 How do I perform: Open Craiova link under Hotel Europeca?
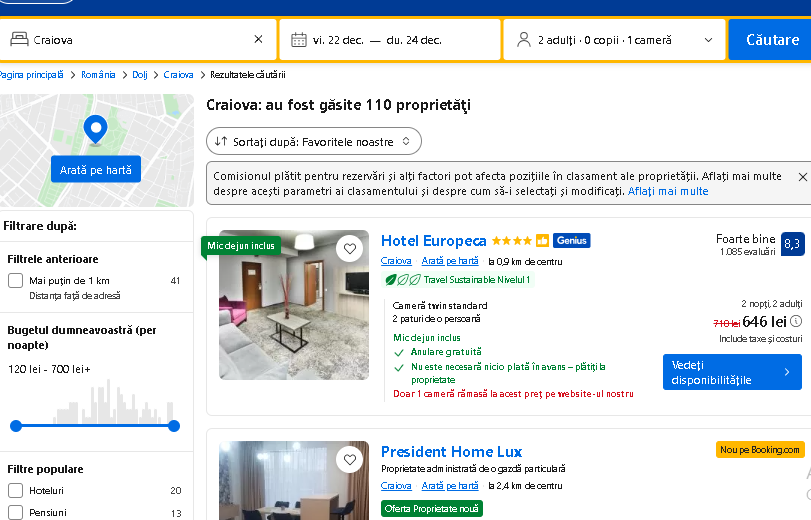point(396,261)
